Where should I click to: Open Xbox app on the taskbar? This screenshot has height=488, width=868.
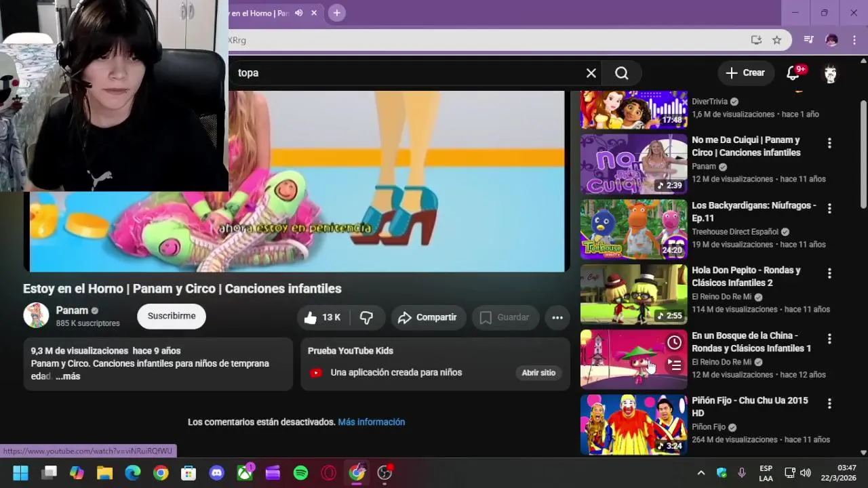click(x=245, y=473)
